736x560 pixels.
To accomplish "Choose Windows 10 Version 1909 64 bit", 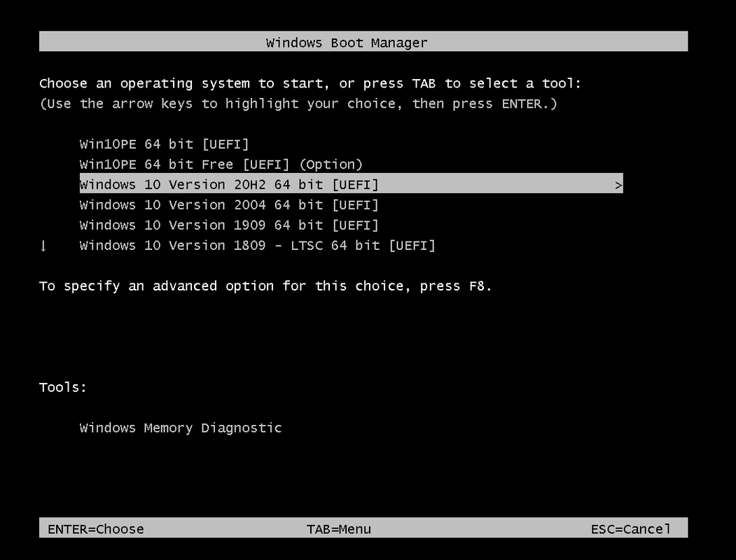I will point(229,225).
